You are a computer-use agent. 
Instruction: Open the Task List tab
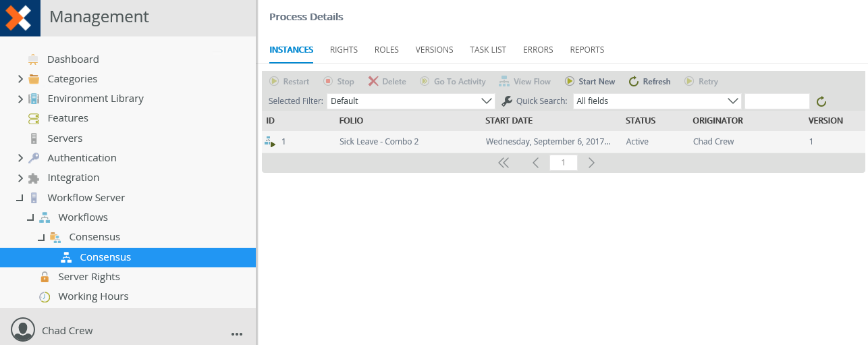coord(488,50)
